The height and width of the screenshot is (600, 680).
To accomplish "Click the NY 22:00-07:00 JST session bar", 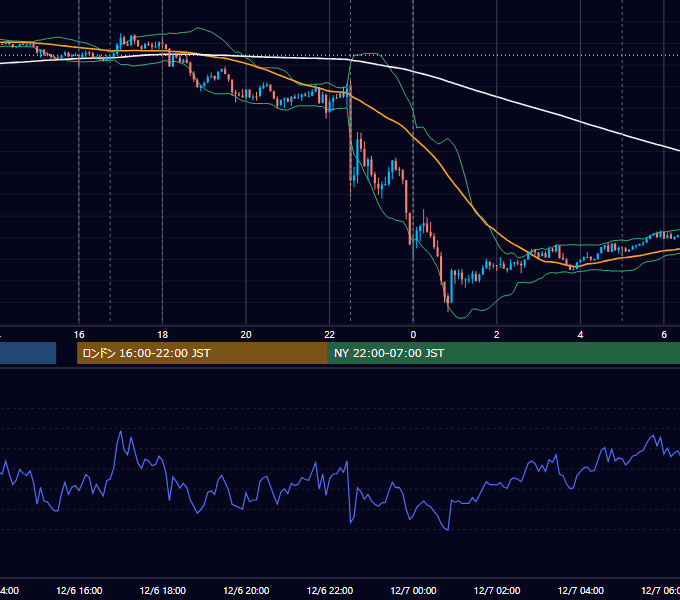I will click(504, 353).
